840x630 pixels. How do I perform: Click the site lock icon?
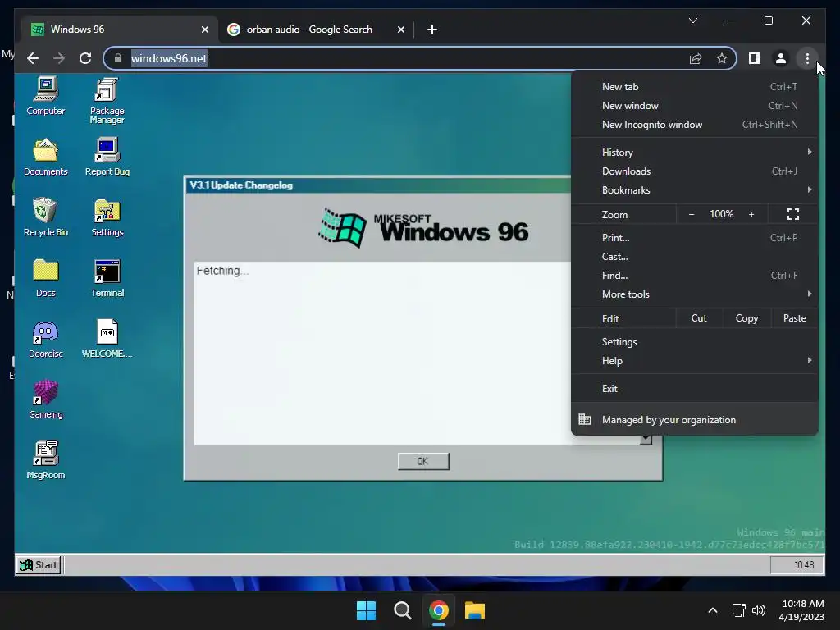[x=118, y=58]
